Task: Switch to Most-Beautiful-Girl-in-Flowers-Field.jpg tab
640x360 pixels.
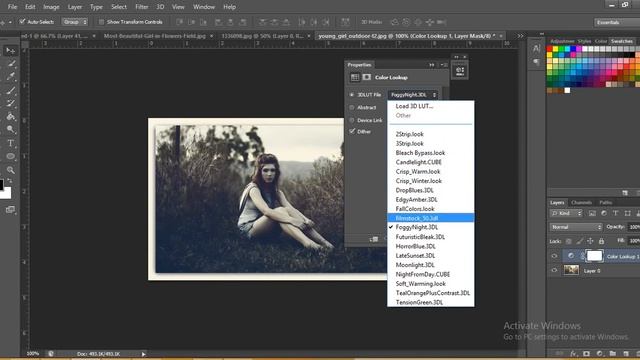Action: pos(155,36)
